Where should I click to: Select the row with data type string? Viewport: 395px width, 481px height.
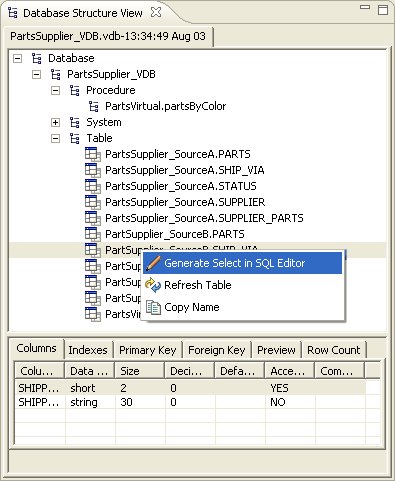pyautogui.click(x=190, y=402)
